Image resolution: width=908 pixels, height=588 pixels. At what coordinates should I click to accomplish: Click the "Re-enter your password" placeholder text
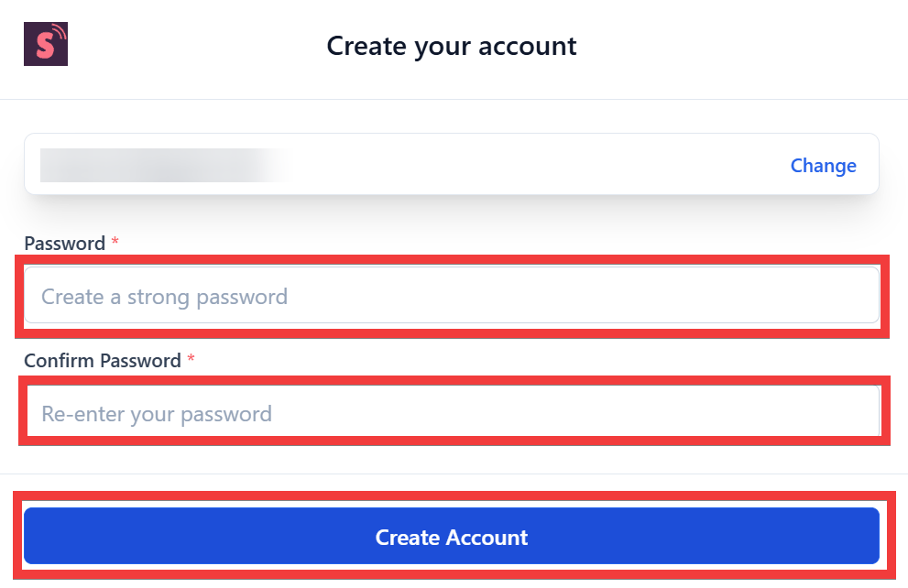pyautogui.click(x=157, y=414)
